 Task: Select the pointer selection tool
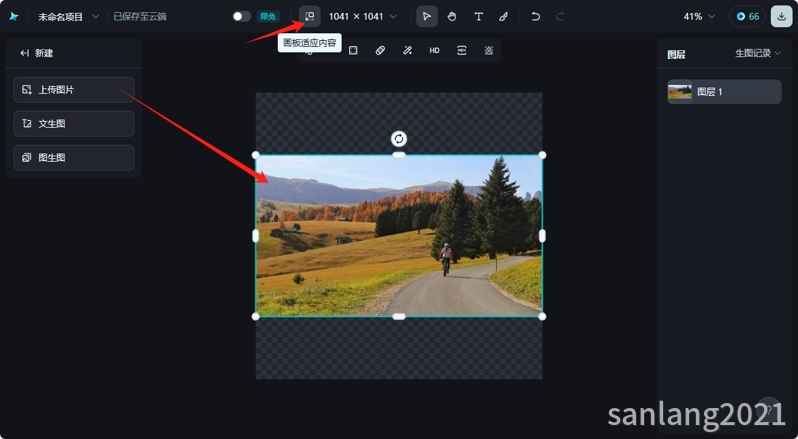pos(427,16)
